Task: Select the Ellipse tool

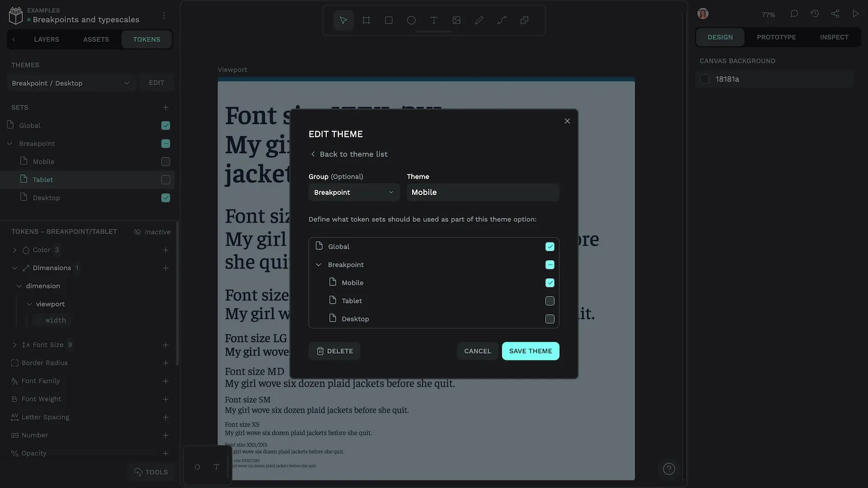Action: point(411,20)
